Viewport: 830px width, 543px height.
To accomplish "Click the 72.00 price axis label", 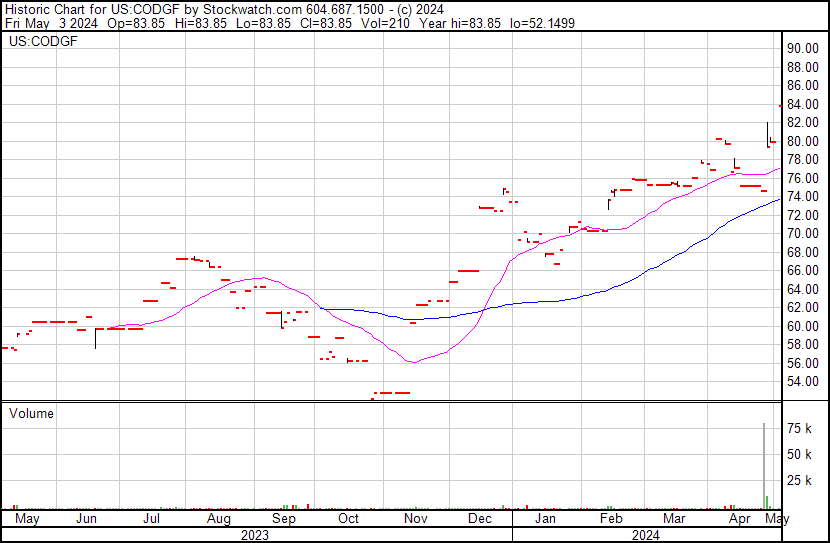I will pyautogui.click(x=802, y=215).
